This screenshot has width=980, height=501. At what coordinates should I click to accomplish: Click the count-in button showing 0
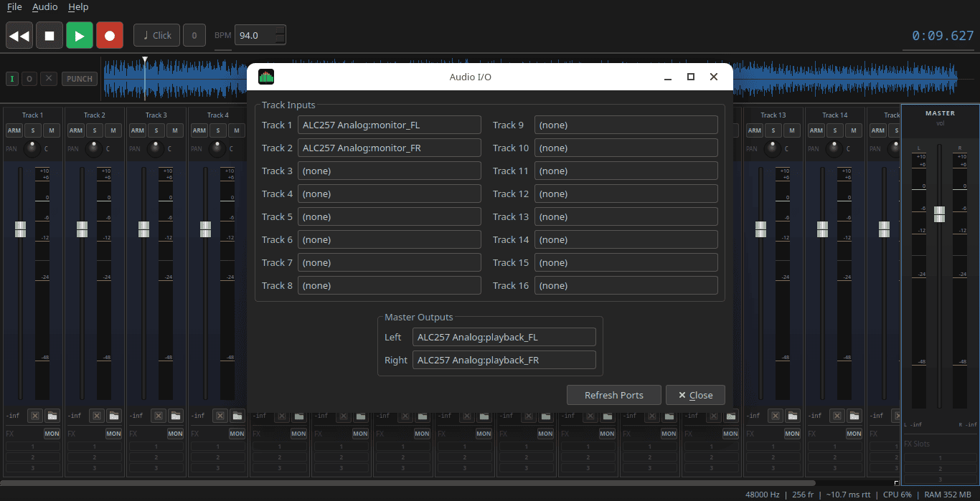[x=194, y=35]
